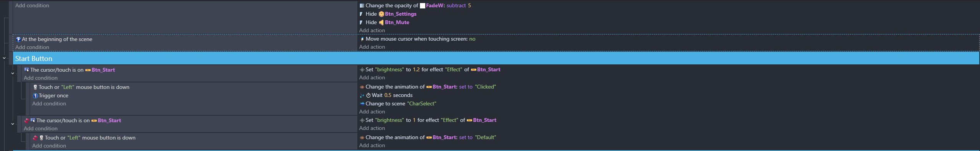
Task: Click the brightness effect icon for value 1.2
Action: tap(362, 70)
